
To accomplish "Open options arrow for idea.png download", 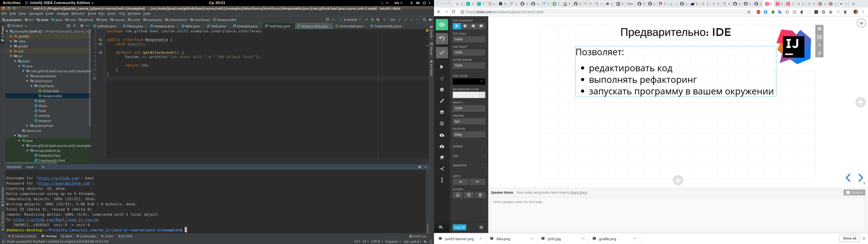I will click(x=532, y=239).
